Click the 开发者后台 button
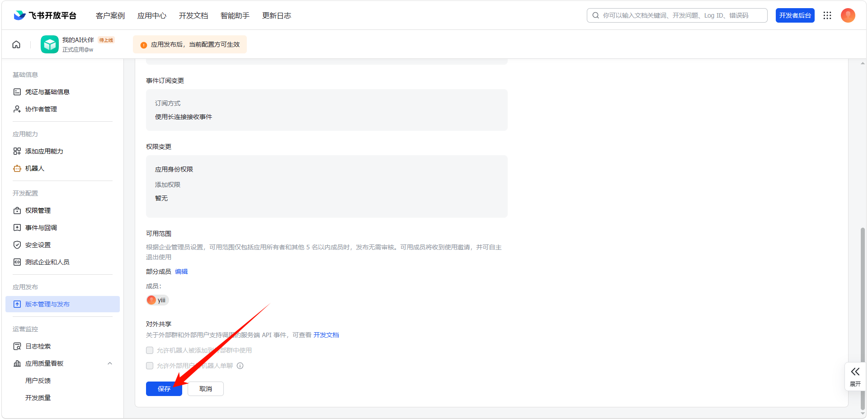868x420 pixels. [x=795, y=15]
